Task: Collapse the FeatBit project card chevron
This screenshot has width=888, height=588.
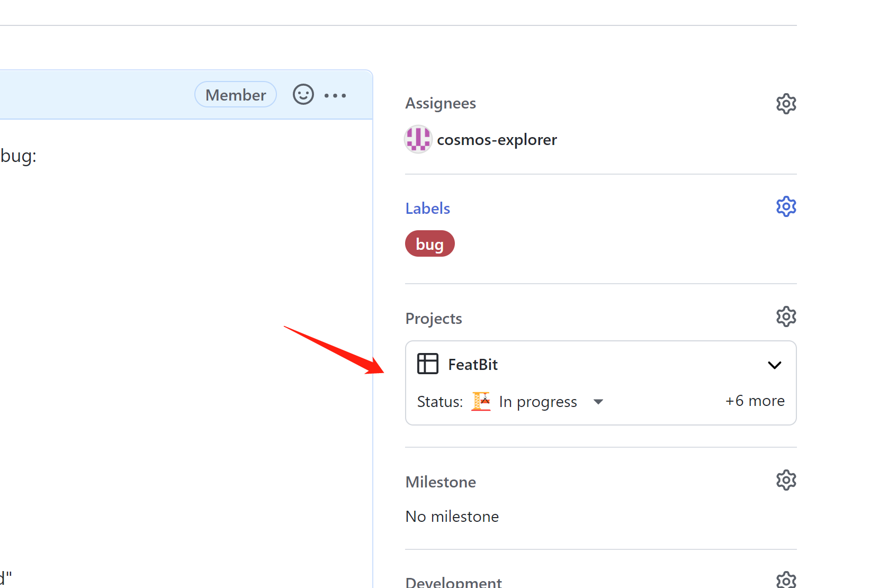Action: coord(775,365)
